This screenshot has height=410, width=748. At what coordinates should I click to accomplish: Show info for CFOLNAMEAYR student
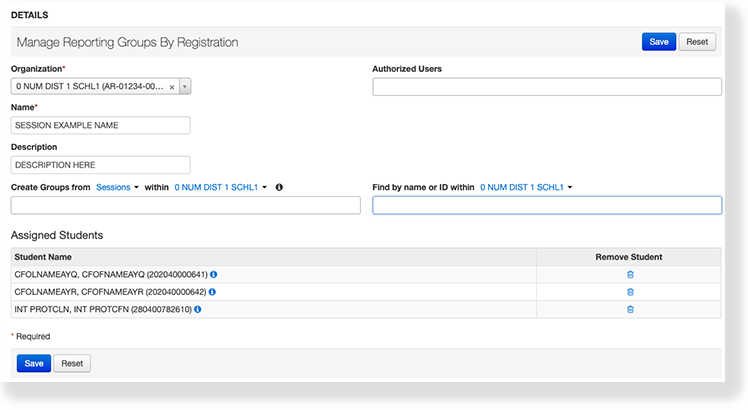pos(213,292)
